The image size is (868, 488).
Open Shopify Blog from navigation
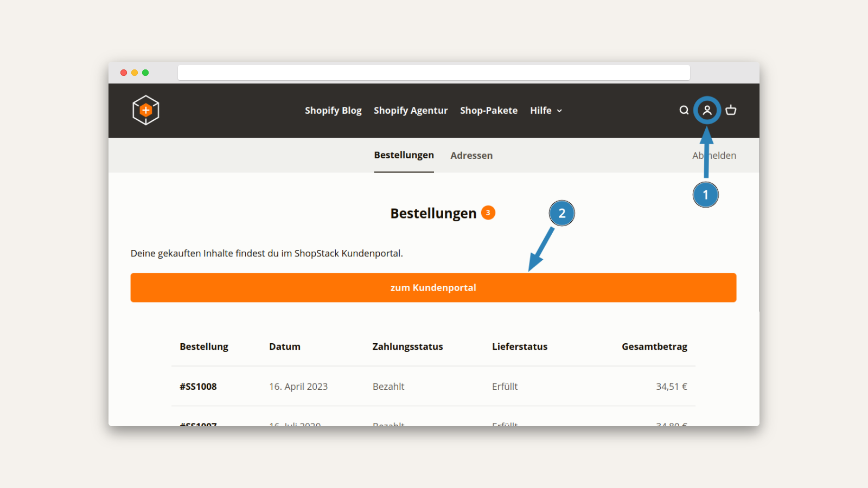[333, 111]
